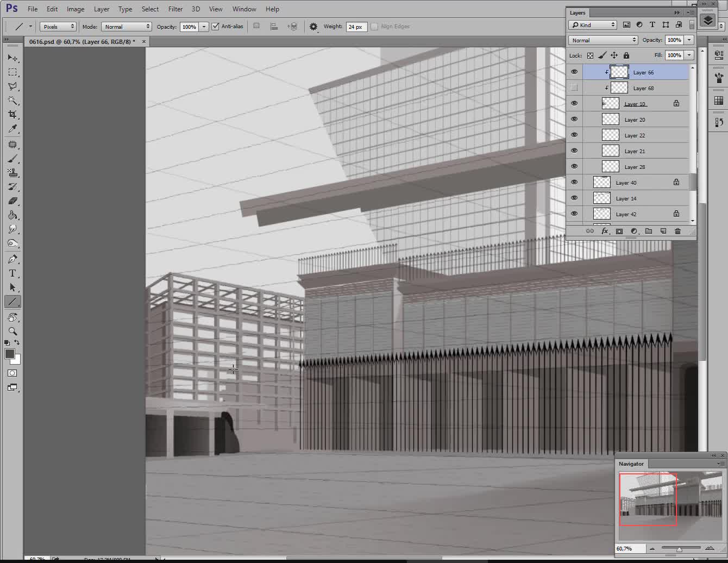Viewport: 728px width, 563px height.
Task: Open the options bar Opacity dropdown arrow
Action: 204,26
